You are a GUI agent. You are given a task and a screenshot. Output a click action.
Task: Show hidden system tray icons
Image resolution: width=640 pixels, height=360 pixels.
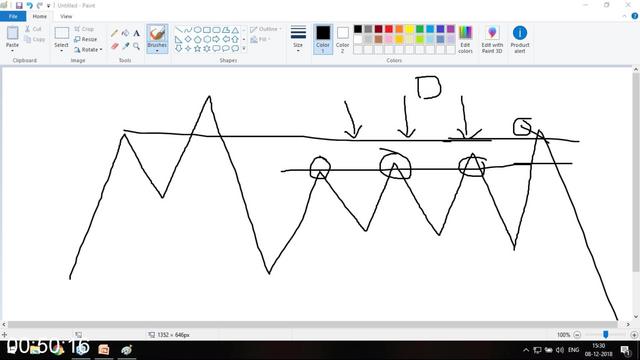(x=526, y=350)
